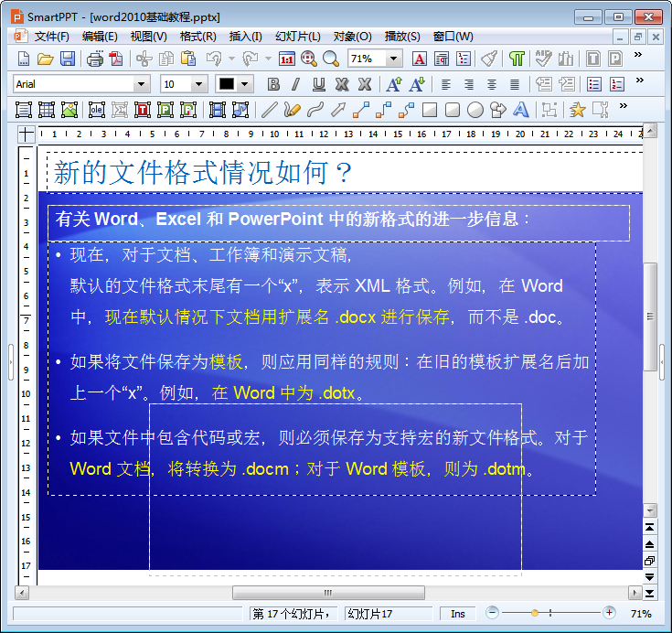Viewport: 672px width, 633px height.
Task: Toggle bulleted list formatting
Action: 594,84
